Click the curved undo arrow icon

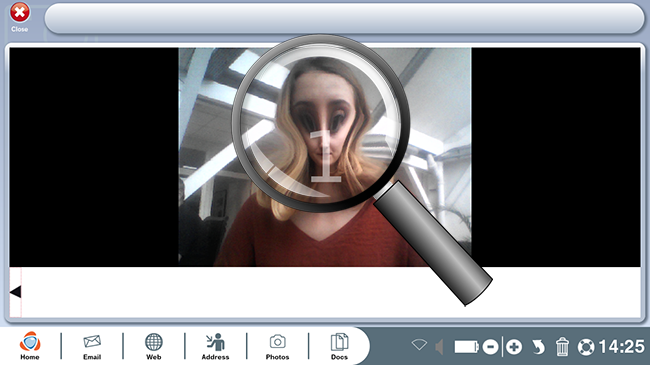click(x=538, y=347)
